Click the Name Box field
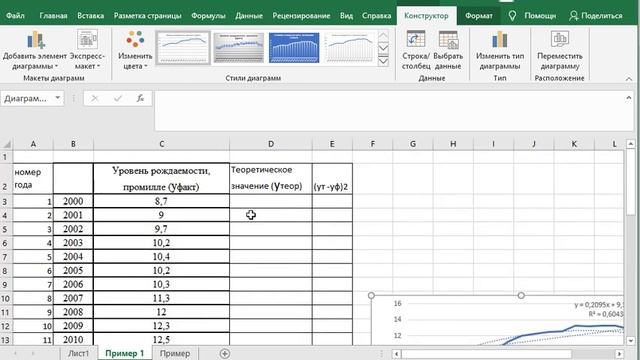Screen dimensions: 640x360 tap(27, 98)
